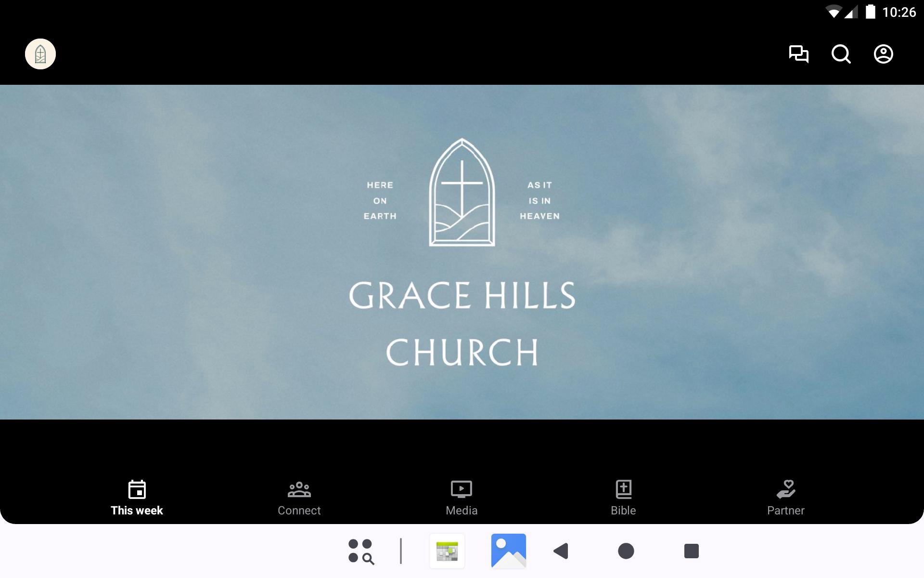Switch to the Media tab label
Screen dimensions: 924x578
coord(461,511)
